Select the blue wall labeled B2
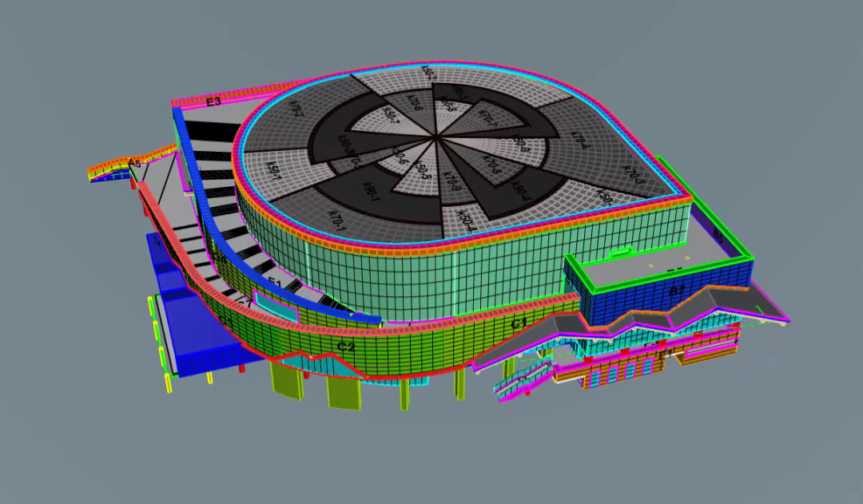The height and width of the screenshot is (504, 863). point(676,292)
